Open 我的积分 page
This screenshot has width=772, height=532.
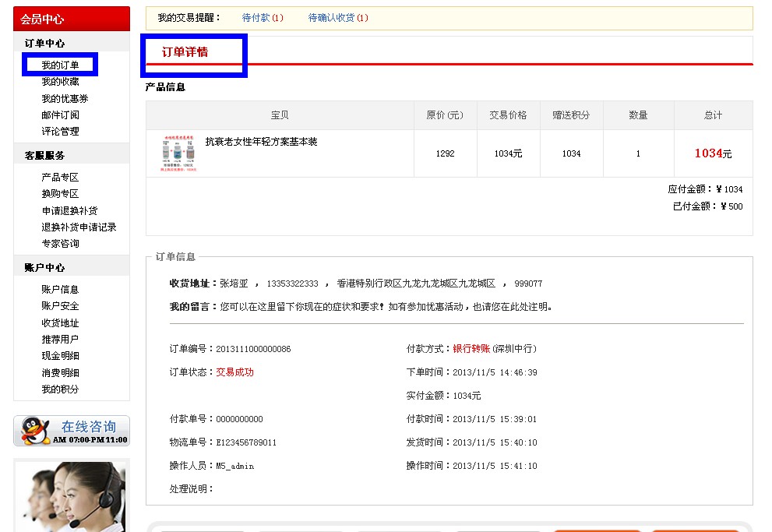click(60, 389)
